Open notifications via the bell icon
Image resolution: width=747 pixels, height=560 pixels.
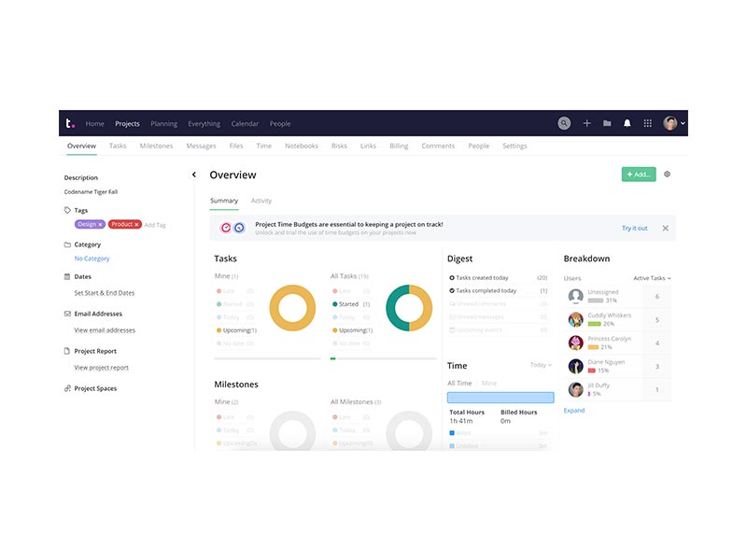pos(627,122)
